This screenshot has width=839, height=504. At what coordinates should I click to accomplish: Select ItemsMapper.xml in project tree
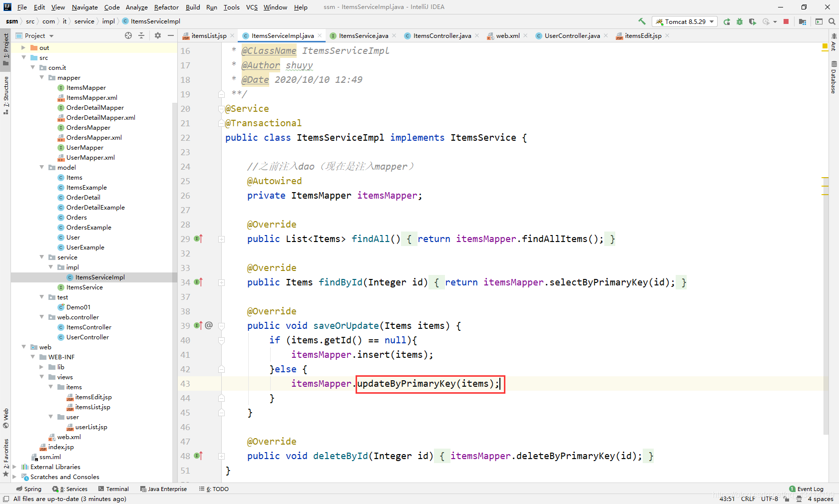[x=92, y=97]
